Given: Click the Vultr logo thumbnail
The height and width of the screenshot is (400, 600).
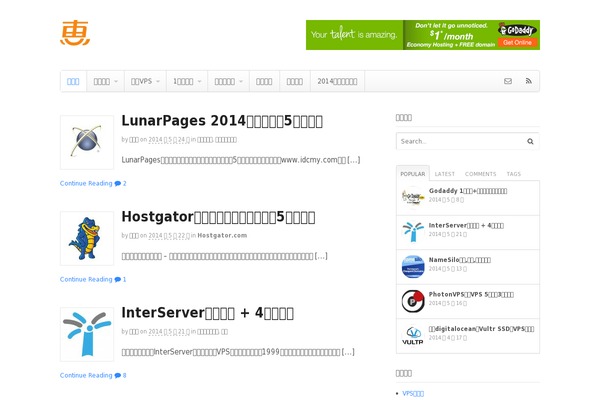Looking at the screenshot, I should 413,335.
